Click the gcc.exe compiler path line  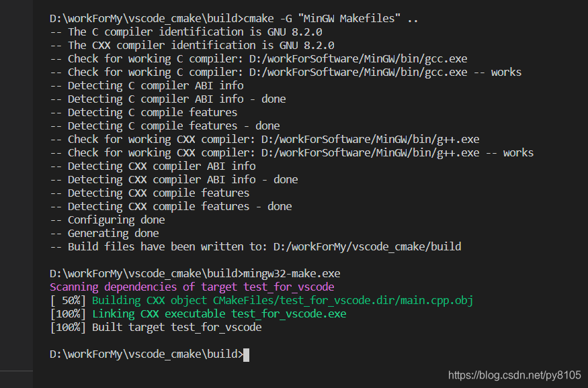[x=259, y=59]
